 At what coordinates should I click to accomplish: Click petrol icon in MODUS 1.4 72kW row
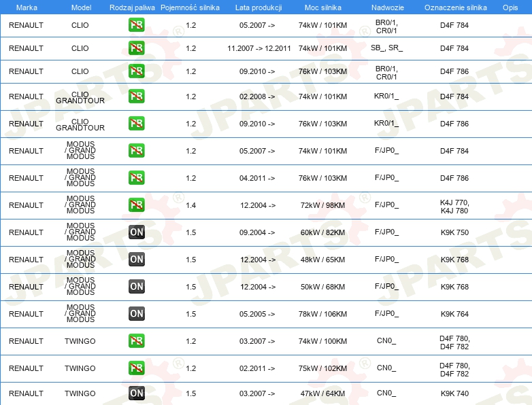pyautogui.click(x=136, y=205)
